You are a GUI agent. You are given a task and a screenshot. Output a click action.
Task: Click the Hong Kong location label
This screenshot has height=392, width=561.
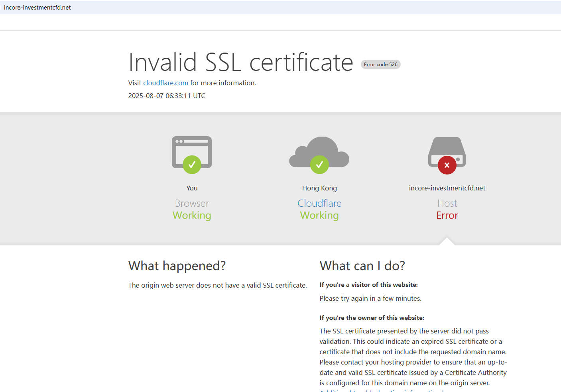(x=319, y=188)
